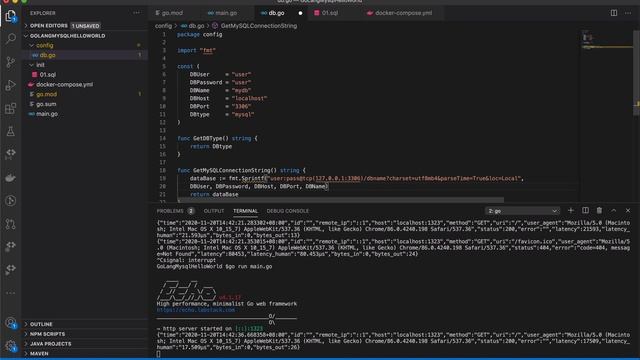Screen dimensions: 640x360
Task: Collapse the GOLANGMYSQLHELLOWORLD folder section
Action: pos(85,36)
